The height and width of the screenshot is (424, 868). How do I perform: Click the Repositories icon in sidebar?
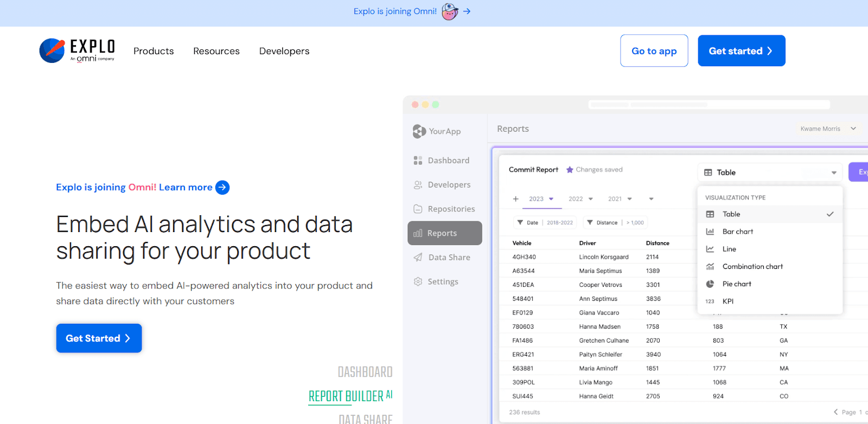pyautogui.click(x=418, y=209)
